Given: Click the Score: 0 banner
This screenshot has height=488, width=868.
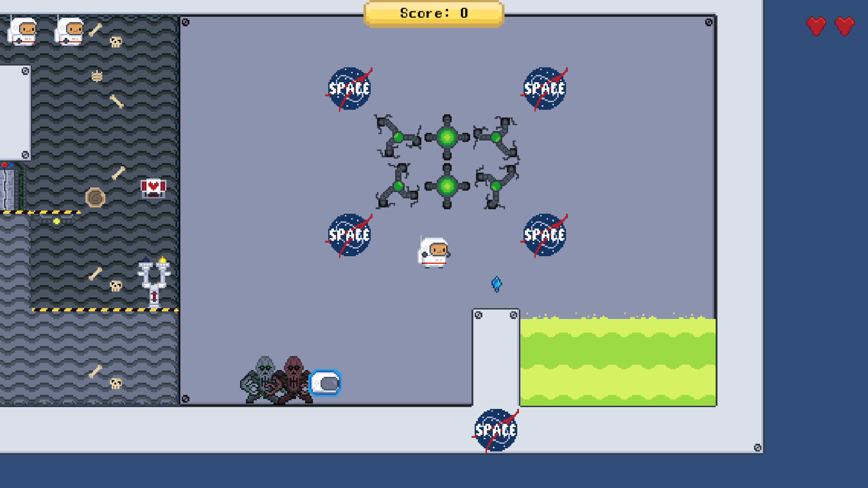Looking at the screenshot, I should pos(434,14).
